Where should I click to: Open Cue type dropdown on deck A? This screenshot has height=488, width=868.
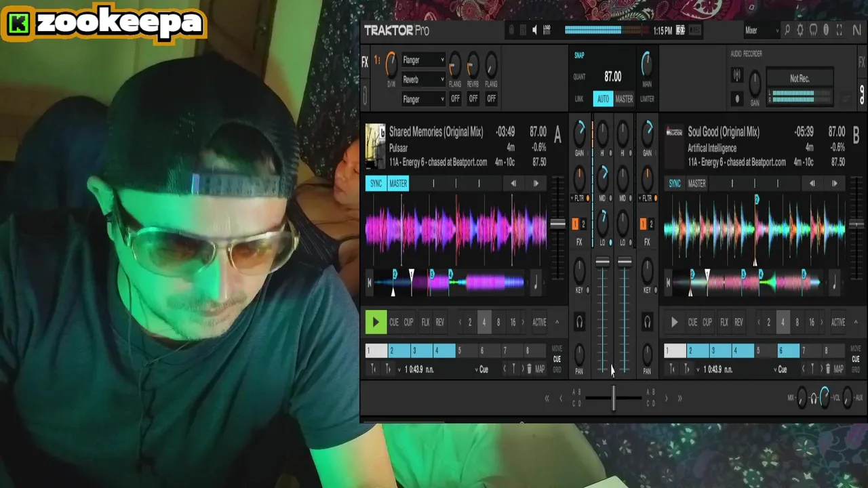pos(483,369)
